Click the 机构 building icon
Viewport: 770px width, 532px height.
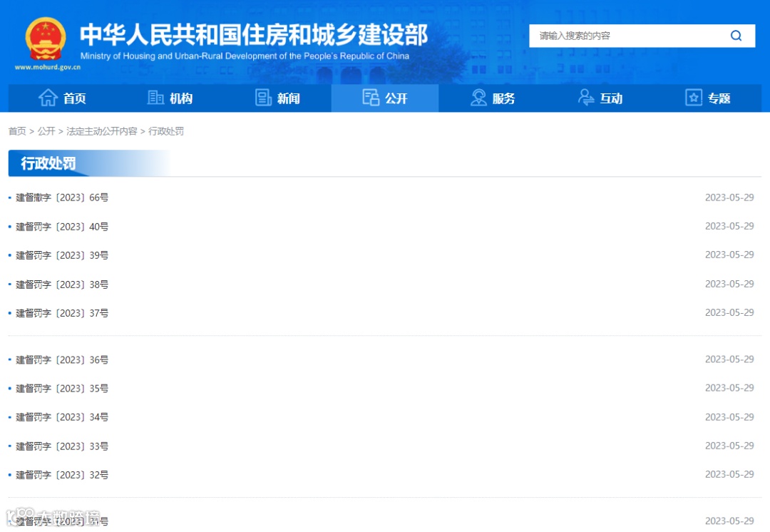pyautogui.click(x=155, y=97)
